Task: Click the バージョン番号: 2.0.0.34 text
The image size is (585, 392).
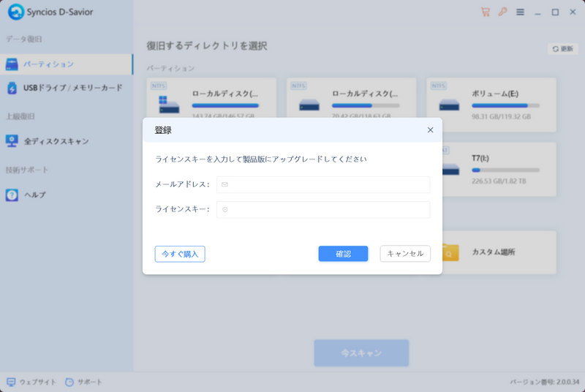Action: [544, 382]
